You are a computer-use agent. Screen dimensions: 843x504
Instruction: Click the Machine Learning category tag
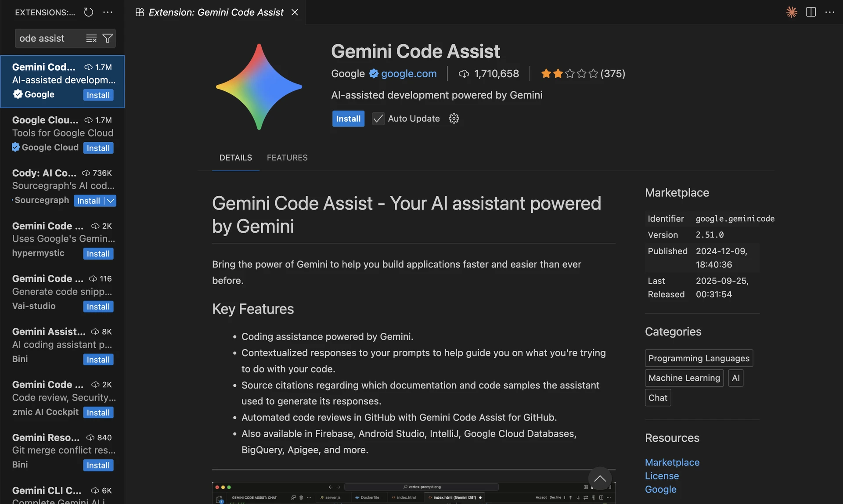684,378
